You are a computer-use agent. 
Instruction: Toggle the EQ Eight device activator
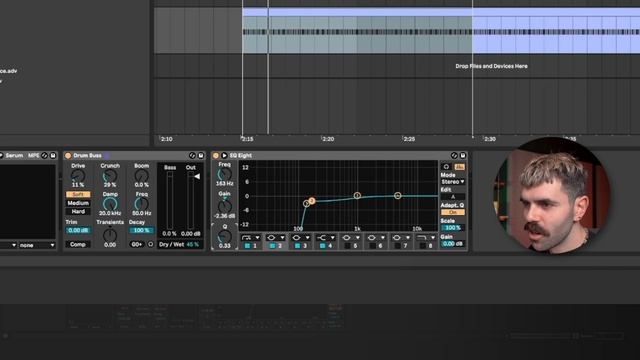(x=216, y=156)
